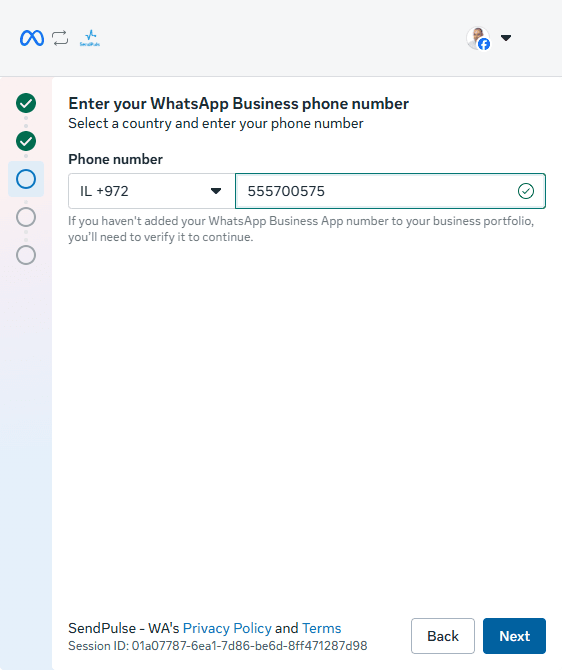Click the SendPulse logo icon
Viewport: 562px width, 670px height.
(90, 38)
